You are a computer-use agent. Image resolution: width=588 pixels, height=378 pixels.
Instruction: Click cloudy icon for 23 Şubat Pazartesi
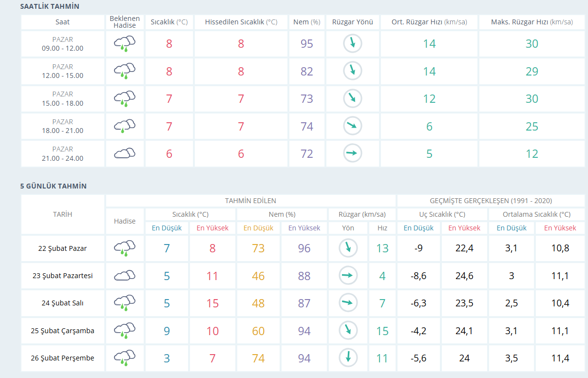pyautogui.click(x=125, y=276)
